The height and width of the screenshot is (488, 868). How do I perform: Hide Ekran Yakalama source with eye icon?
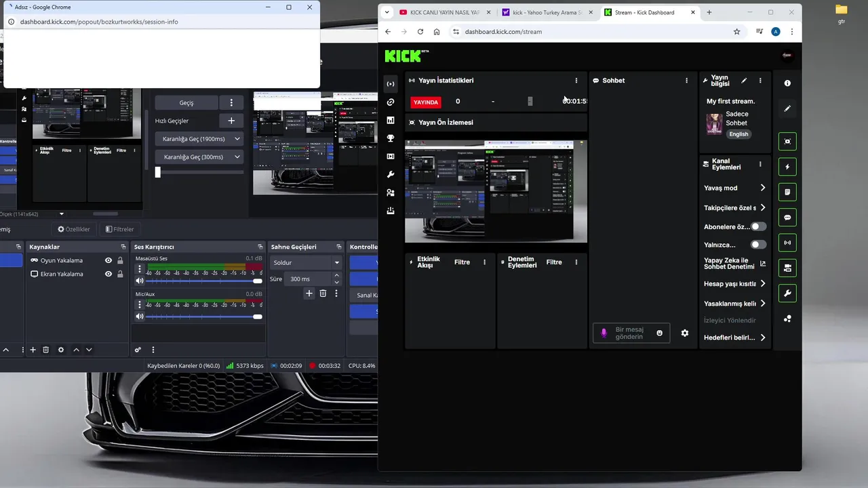pyautogui.click(x=108, y=274)
